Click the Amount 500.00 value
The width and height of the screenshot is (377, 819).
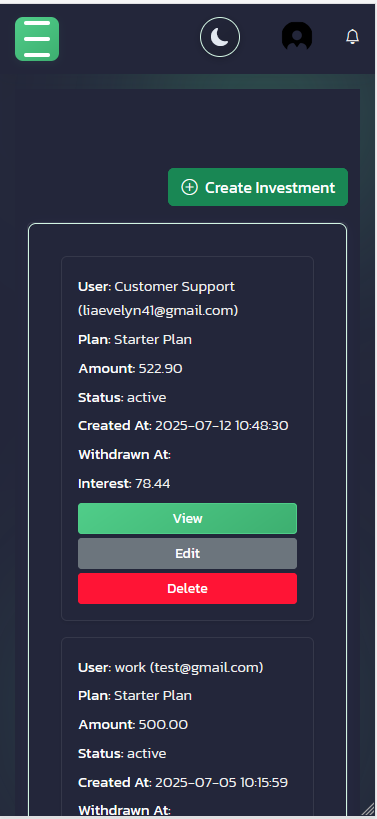[163, 725]
